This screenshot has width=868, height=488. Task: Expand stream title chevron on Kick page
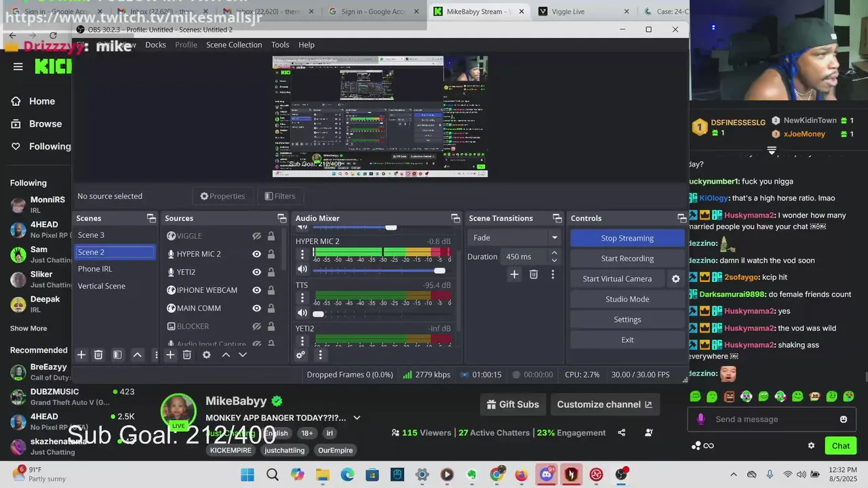click(x=357, y=418)
